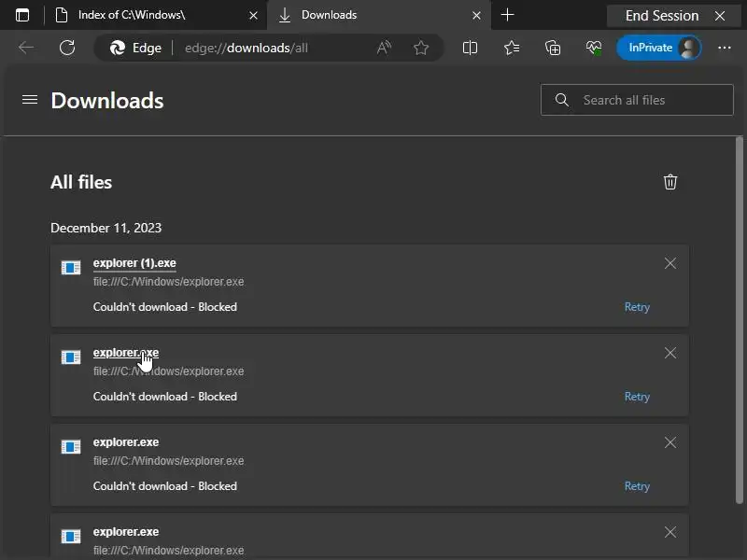Open the Downloads hamburger menu
This screenshot has height=560, width=747.
pyautogui.click(x=30, y=100)
